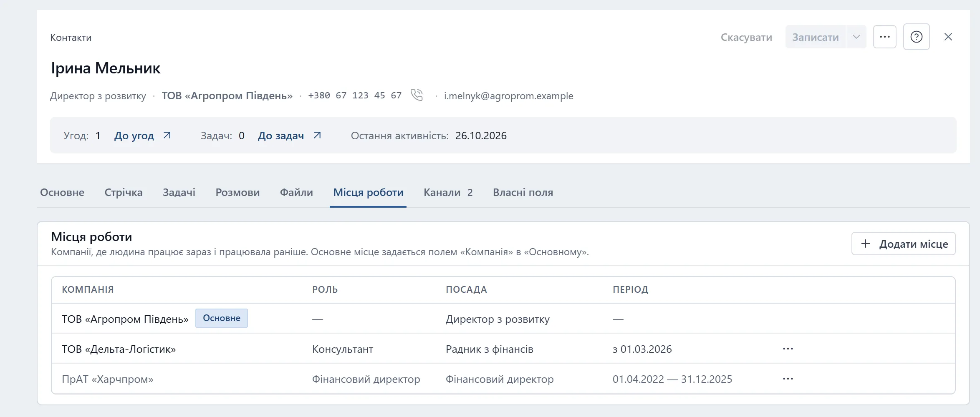Click the Контакти breadcrumb label
Viewport: 980px width, 417px height.
pyautogui.click(x=71, y=37)
